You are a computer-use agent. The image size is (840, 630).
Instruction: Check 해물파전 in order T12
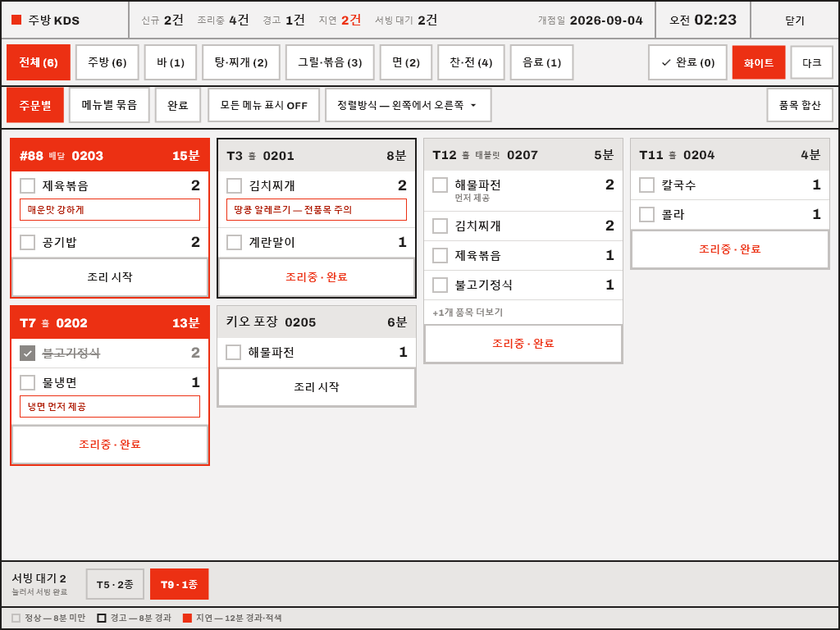(x=440, y=185)
